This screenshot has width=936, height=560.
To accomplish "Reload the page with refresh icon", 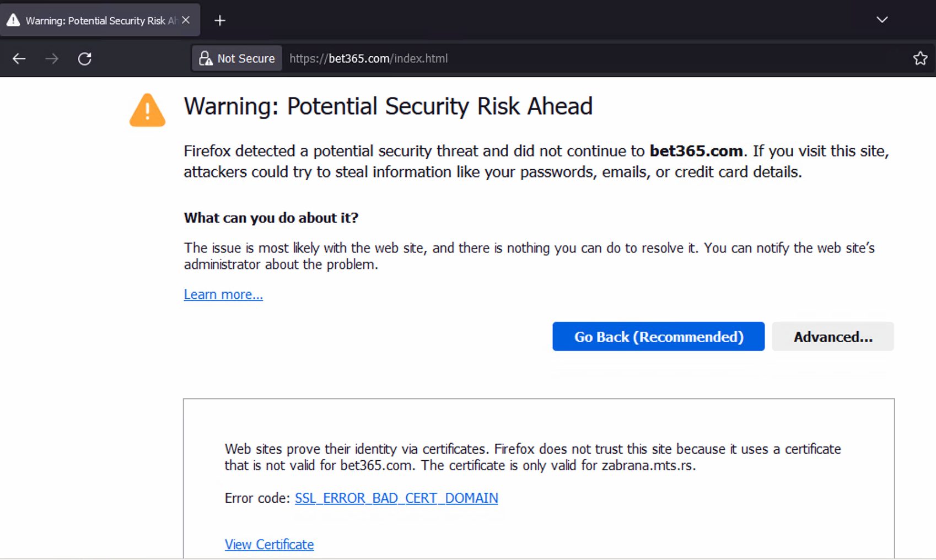I will [x=84, y=58].
